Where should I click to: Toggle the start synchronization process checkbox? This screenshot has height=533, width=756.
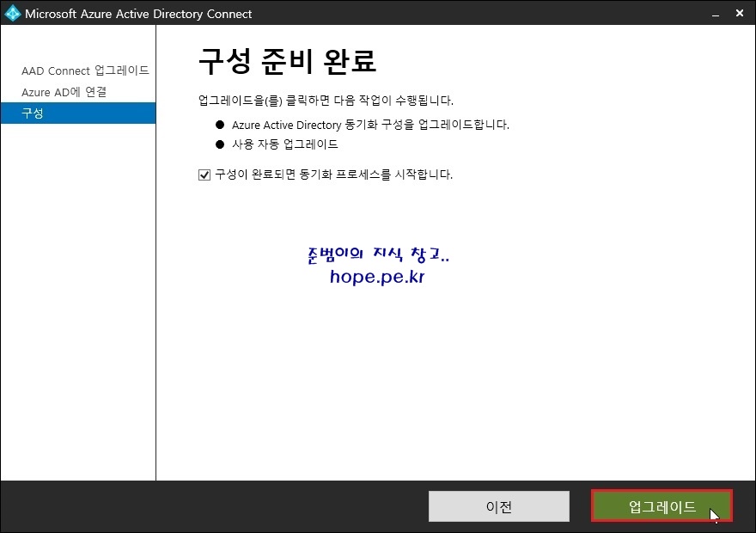pos(204,175)
